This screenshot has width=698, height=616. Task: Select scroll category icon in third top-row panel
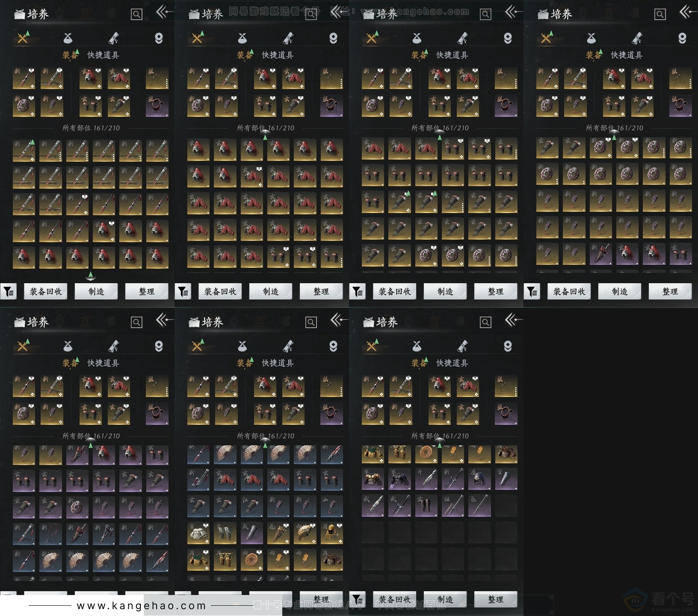click(463, 38)
